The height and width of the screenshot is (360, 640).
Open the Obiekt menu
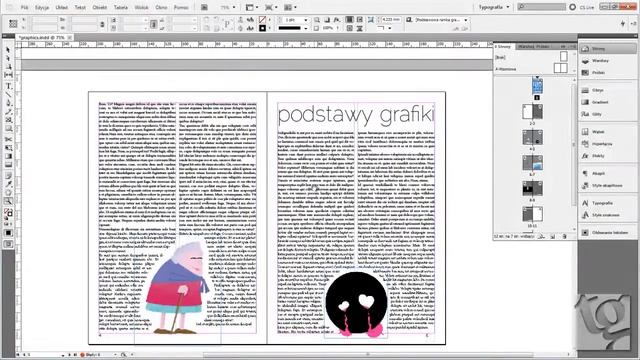click(x=100, y=7)
